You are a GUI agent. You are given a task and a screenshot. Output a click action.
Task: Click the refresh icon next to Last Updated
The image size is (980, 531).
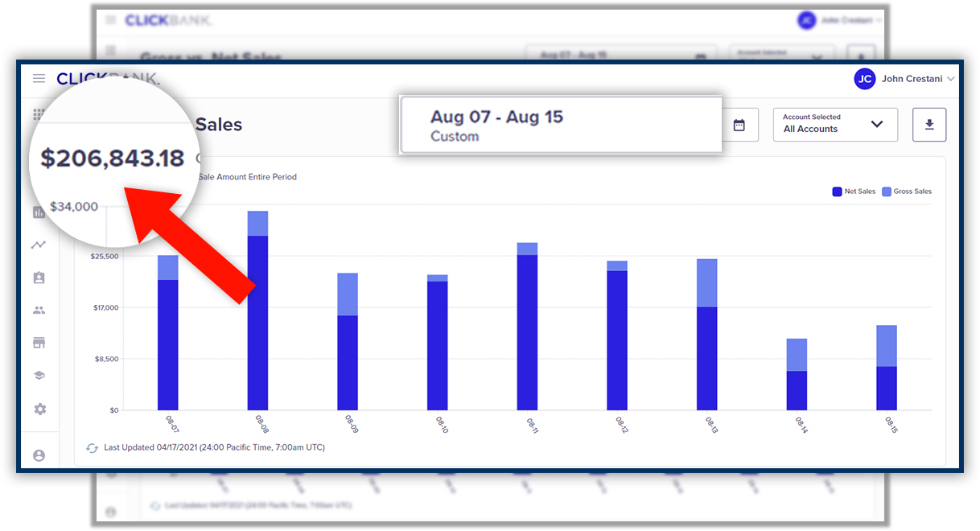click(x=92, y=447)
